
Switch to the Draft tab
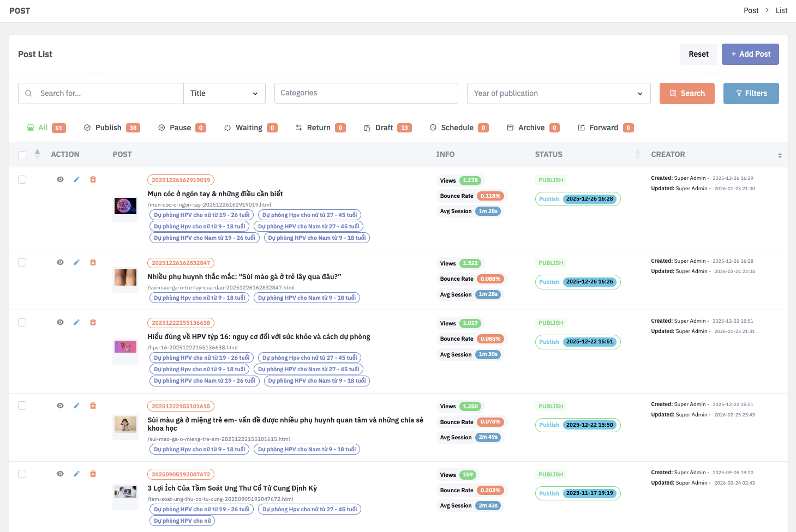pyautogui.click(x=387, y=128)
